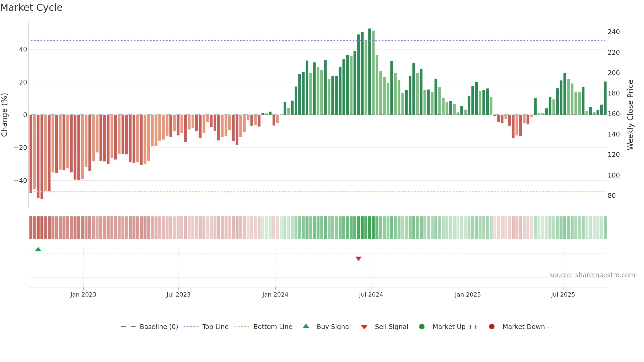Click the Change (%) axis title
This screenshot has height=362, width=644.
[x=4, y=115]
